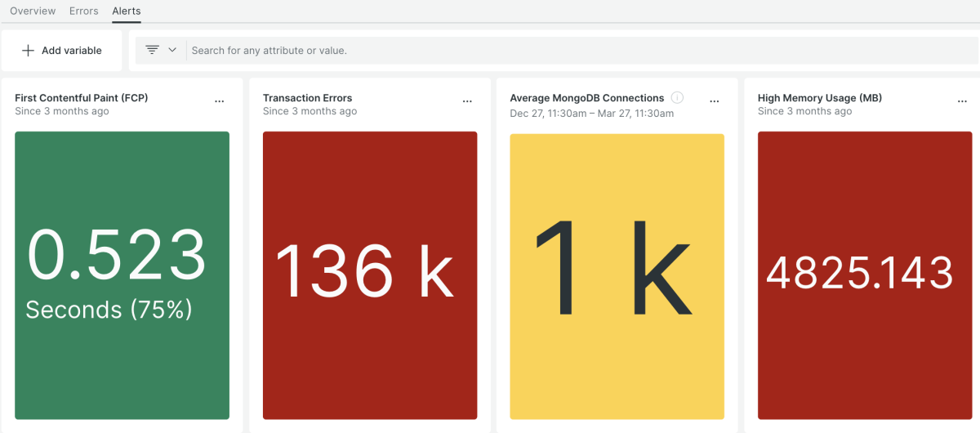980x433 pixels.
Task: Click the filter lines icon
Action: [152, 50]
